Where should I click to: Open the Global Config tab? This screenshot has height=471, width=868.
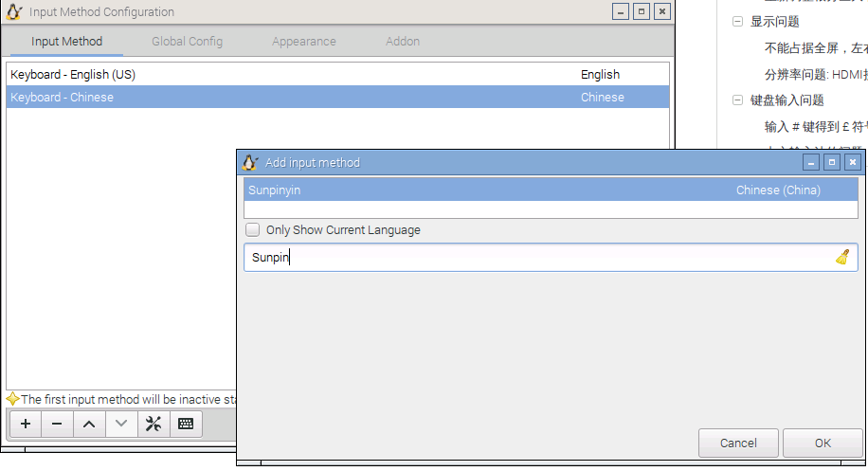click(187, 42)
